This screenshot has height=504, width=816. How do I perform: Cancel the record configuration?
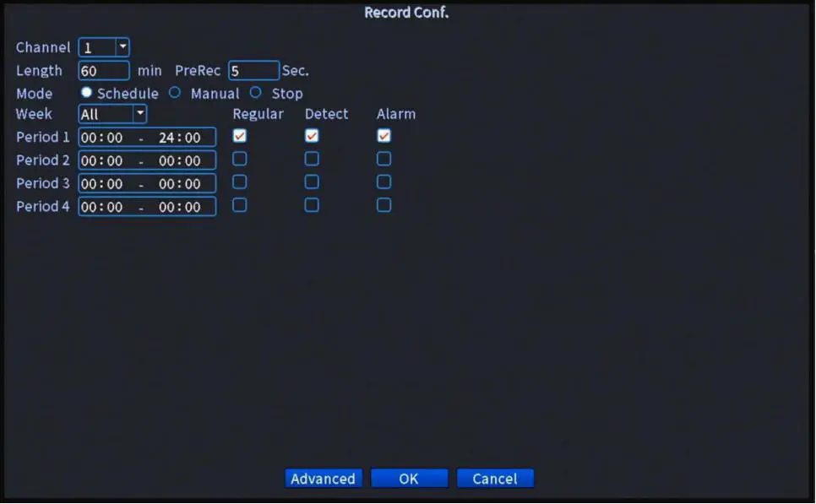(x=495, y=478)
